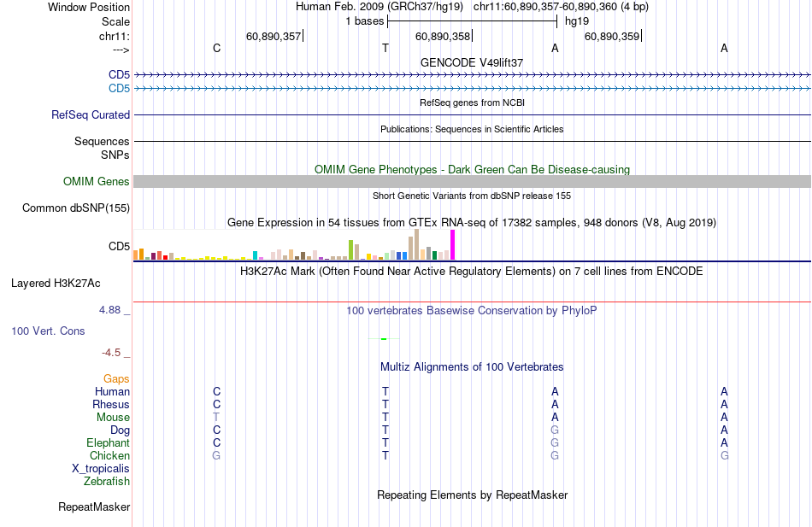The height and width of the screenshot is (527, 812).
Task: Click the Gaps label in Multiz alignment
Action: (116, 379)
